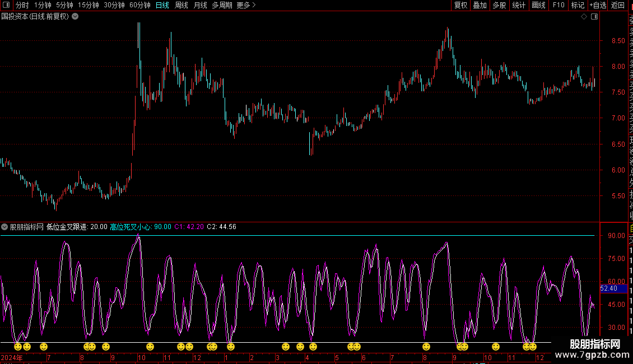
Task: Click the 6.00 price axis label
Action: coord(618,170)
